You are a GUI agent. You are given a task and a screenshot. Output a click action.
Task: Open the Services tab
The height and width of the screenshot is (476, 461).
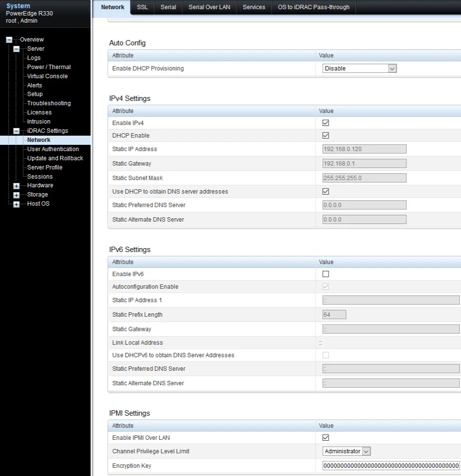pos(253,7)
